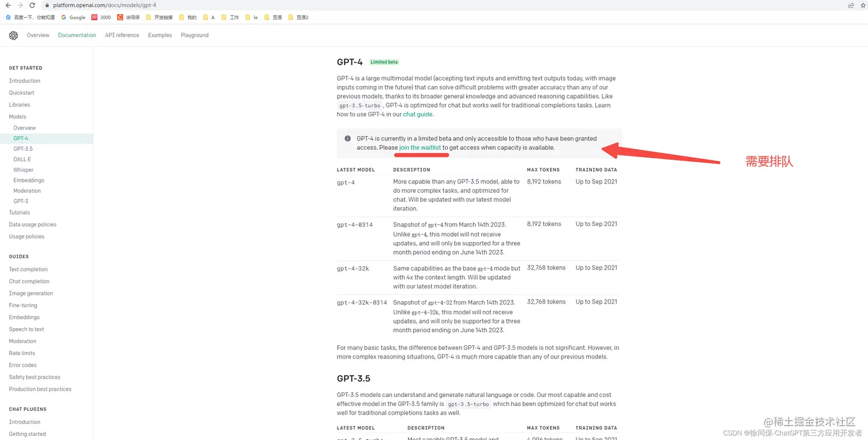Image resolution: width=868 pixels, height=440 pixels.
Task: Click the gpt-4-32k model name
Action: pyautogui.click(x=353, y=268)
